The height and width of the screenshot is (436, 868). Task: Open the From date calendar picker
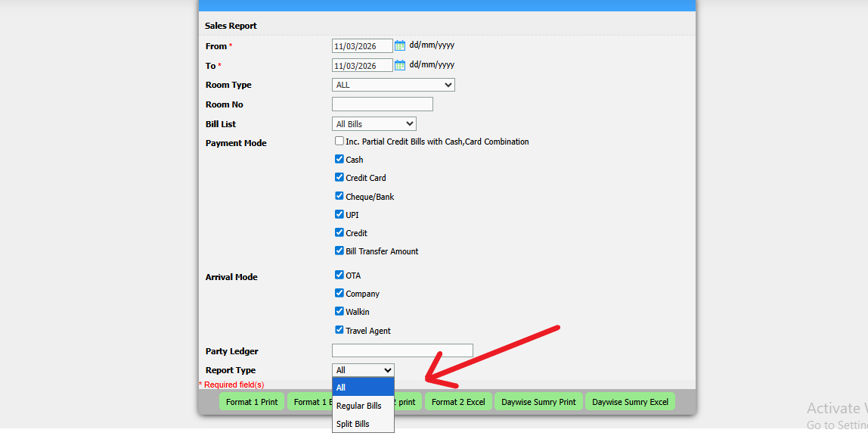[400, 45]
